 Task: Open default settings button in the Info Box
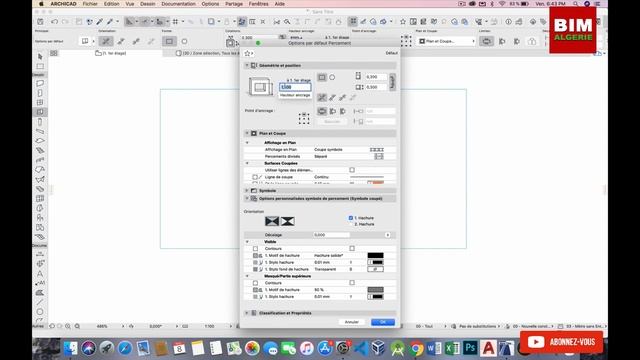click(85, 41)
